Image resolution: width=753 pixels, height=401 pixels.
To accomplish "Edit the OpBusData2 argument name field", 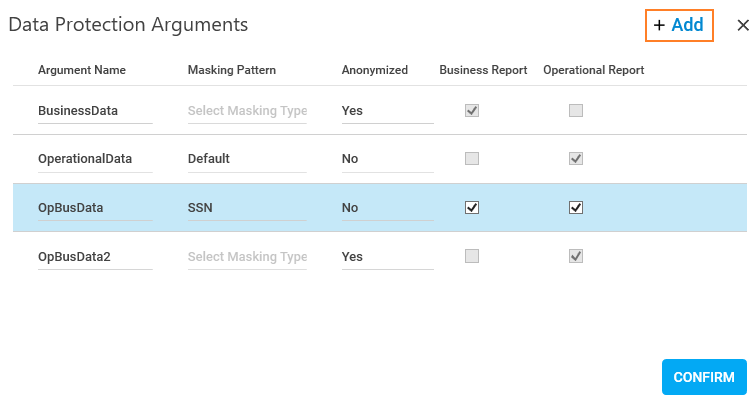I will pos(95,257).
